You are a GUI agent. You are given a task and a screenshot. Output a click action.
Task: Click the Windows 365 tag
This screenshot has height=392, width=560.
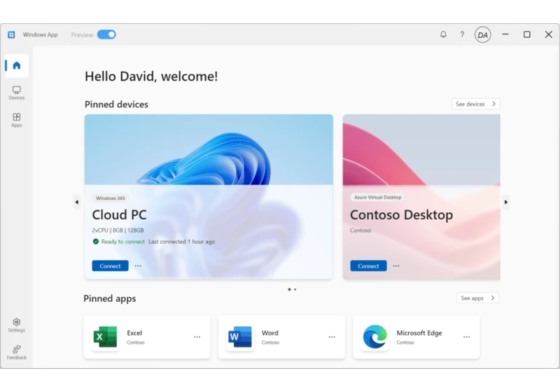[x=111, y=198]
